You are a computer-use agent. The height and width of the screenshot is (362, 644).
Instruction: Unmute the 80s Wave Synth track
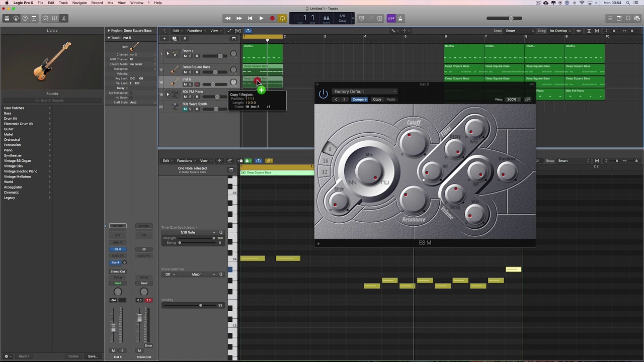(x=185, y=109)
